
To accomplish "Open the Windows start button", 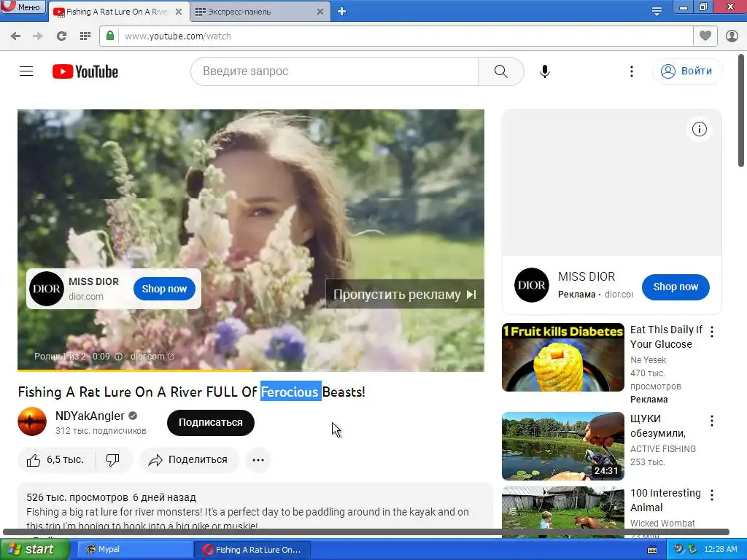I will click(34, 549).
